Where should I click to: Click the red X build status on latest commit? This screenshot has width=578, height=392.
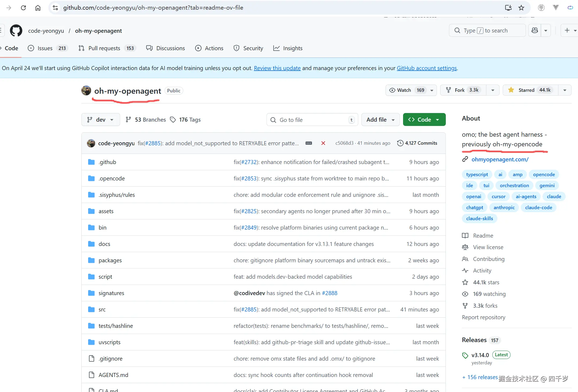click(323, 143)
